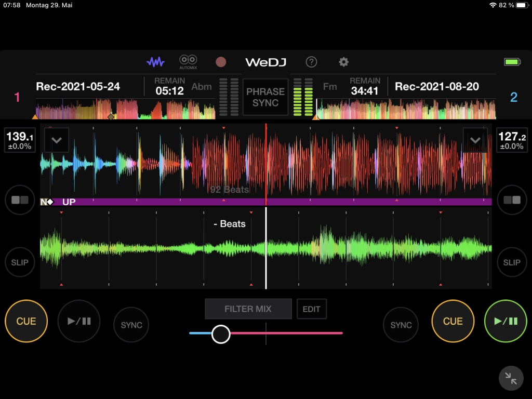Viewport: 532px width, 399px height.
Task: Open the help question mark icon
Action: pos(311,62)
